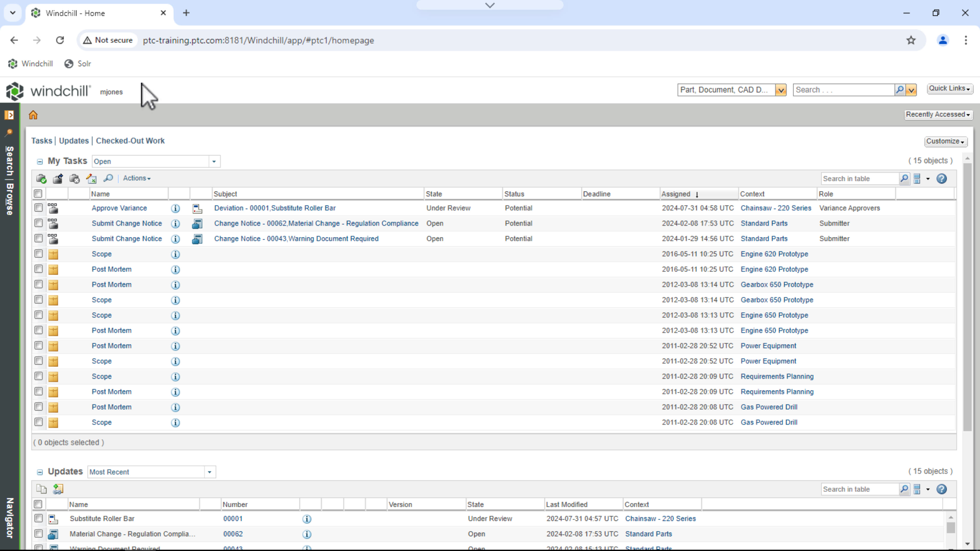
Task: Check the Substitute Roller Bar row checkbox
Action: (x=39, y=518)
